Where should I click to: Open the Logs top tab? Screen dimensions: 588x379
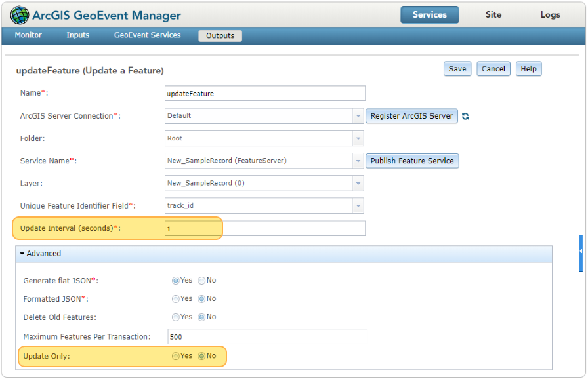tap(550, 15)
